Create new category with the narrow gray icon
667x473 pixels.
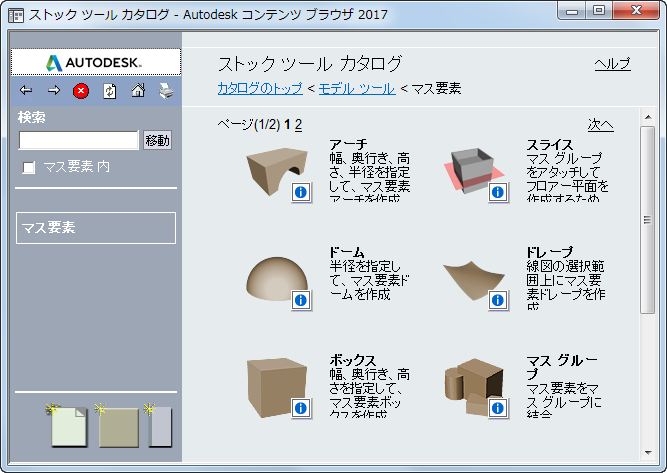pyautogui.click(x=159, y=425)
